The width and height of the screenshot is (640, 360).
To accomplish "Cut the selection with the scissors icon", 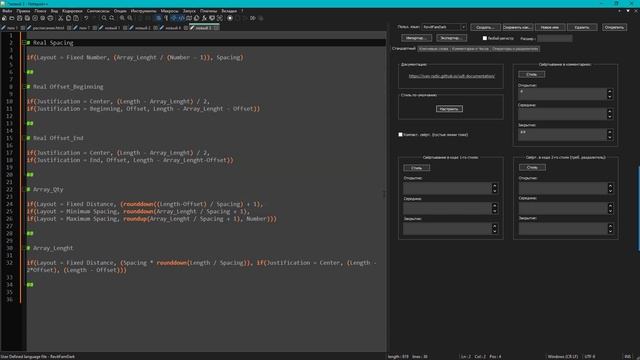I will pyautogui.click(x=60, y=18).
